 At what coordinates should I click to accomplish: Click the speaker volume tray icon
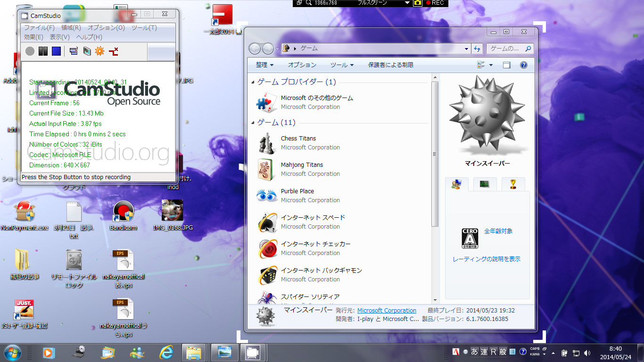(587, 353)
